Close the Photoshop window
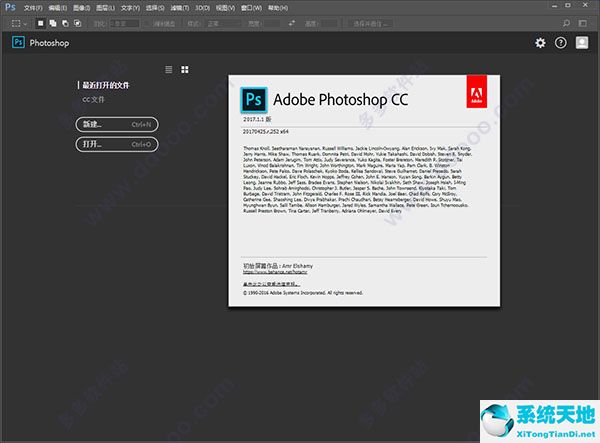This screenshot has height=443, width=600. tap(585, 5)
